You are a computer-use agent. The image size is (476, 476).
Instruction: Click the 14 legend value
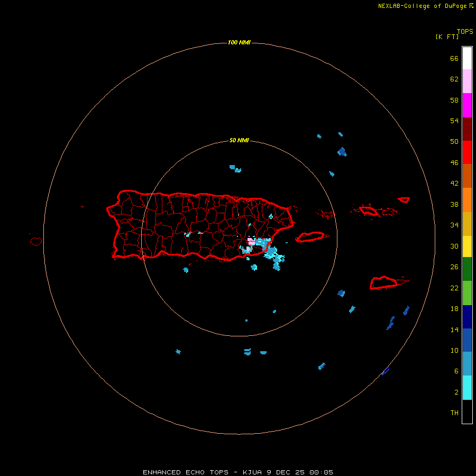pos(454,329)
